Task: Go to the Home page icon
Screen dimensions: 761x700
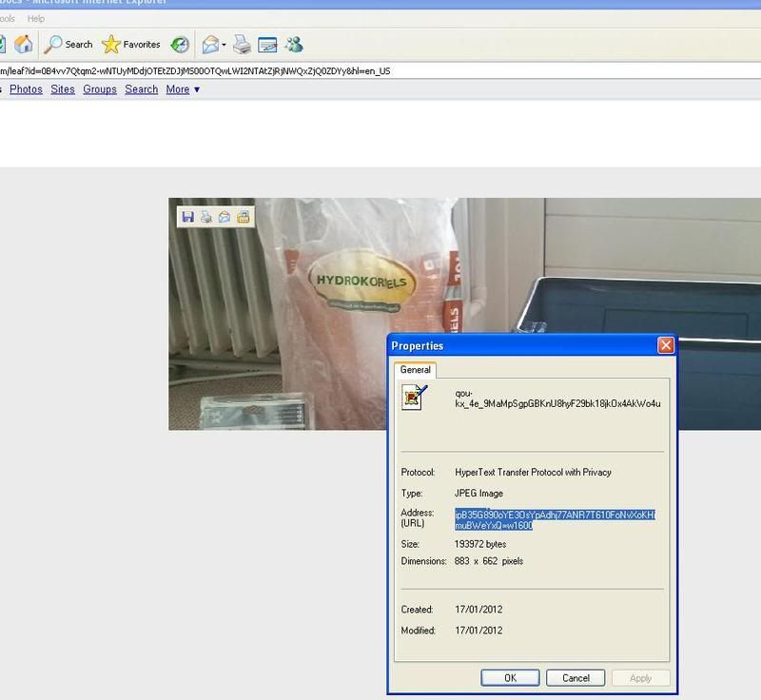Action: tap(23, 44)
